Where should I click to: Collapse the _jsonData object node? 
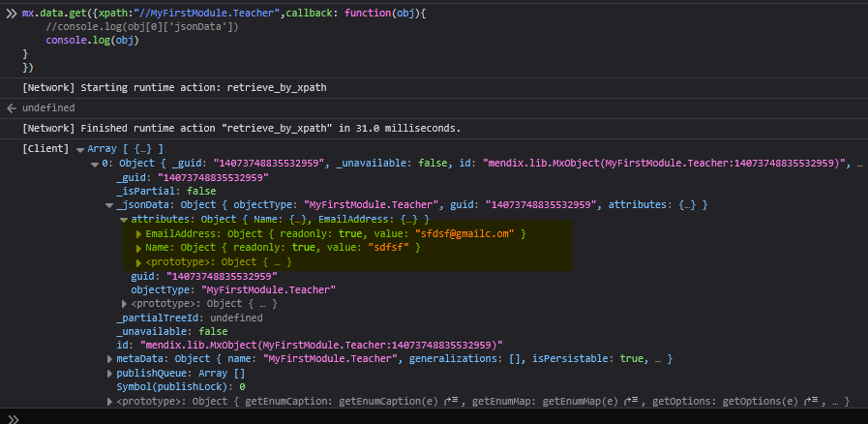coord(109,205)
